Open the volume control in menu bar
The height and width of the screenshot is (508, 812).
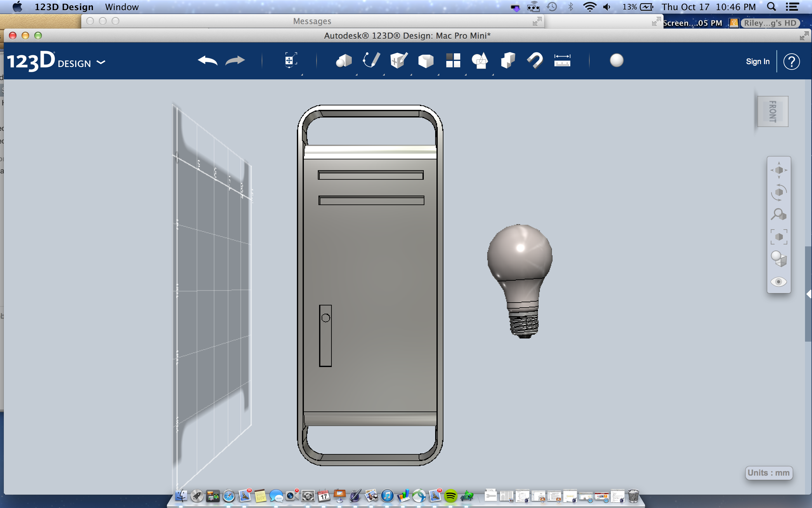point(607,7)
